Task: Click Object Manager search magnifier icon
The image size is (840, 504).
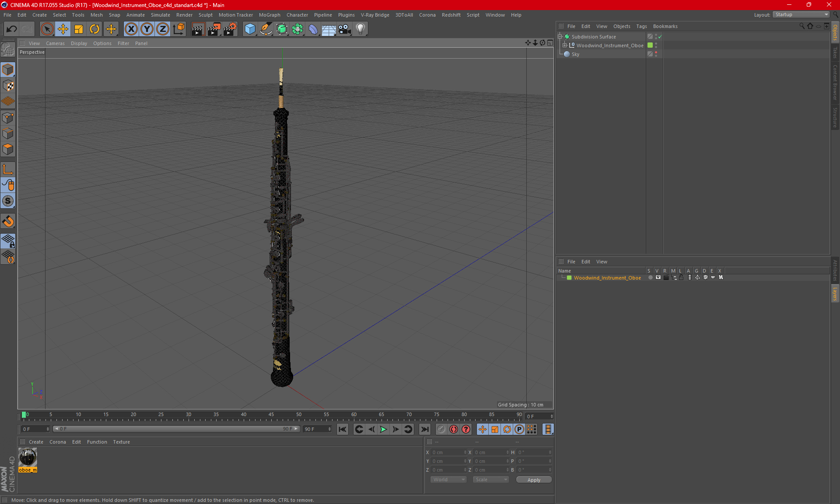Action: pyautogui.click(x=802, y=26)
